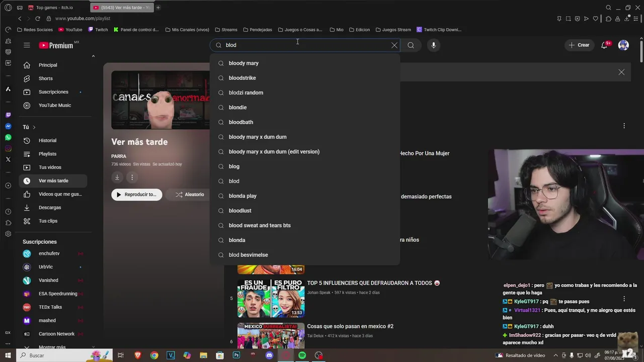
Task: Open thumbnail of TOP 5 INFLUENCERS video
Action: 271,299
